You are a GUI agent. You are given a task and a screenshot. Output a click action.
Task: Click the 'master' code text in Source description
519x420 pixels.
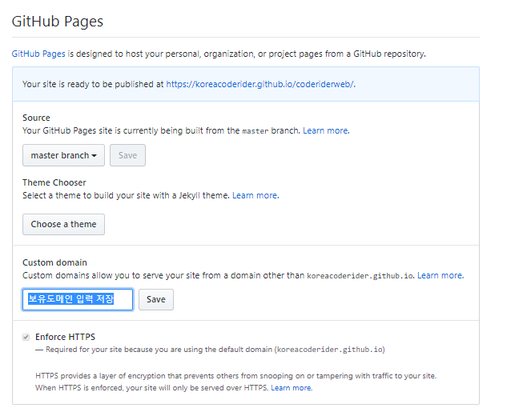click(x=255, y=131)
